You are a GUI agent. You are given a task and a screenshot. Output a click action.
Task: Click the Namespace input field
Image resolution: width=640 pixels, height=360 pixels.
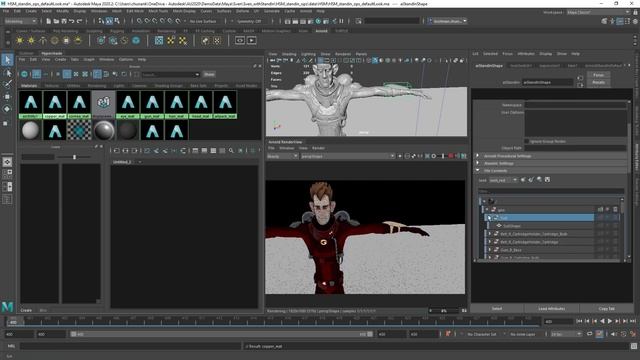click(x=576, y=105)
